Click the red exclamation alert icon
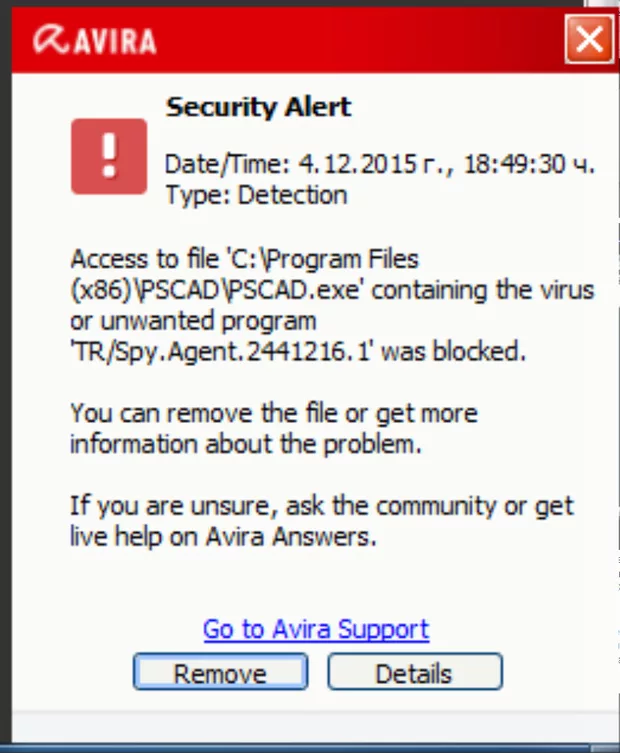This screenshot has width=620, height=753. pos(109,157)
